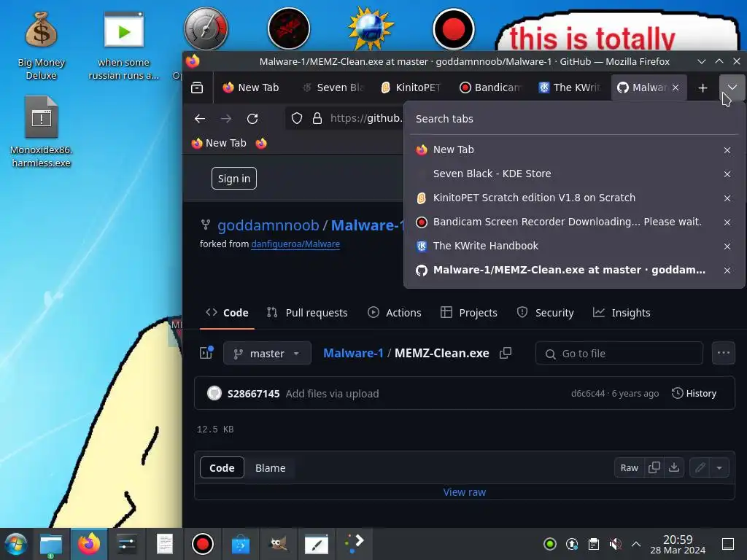Viewport: 747px width, 560px height.
Task: Open Add files via upload commit
Action: (332, 394)
